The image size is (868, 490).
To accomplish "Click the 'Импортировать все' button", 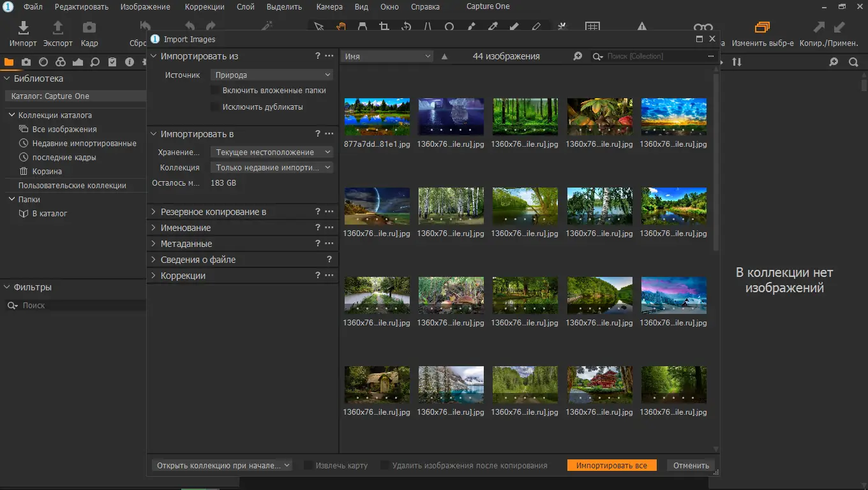I will coord(611,466).
